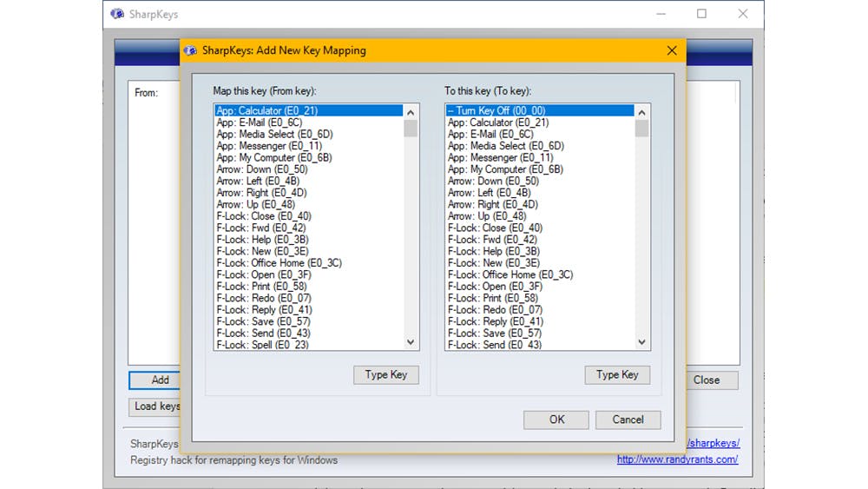Screen dimensions: 868x489
Task: Select Arrow: Up (E0_48) in From list
Action: pyautogui.click(x=309, y=204)
